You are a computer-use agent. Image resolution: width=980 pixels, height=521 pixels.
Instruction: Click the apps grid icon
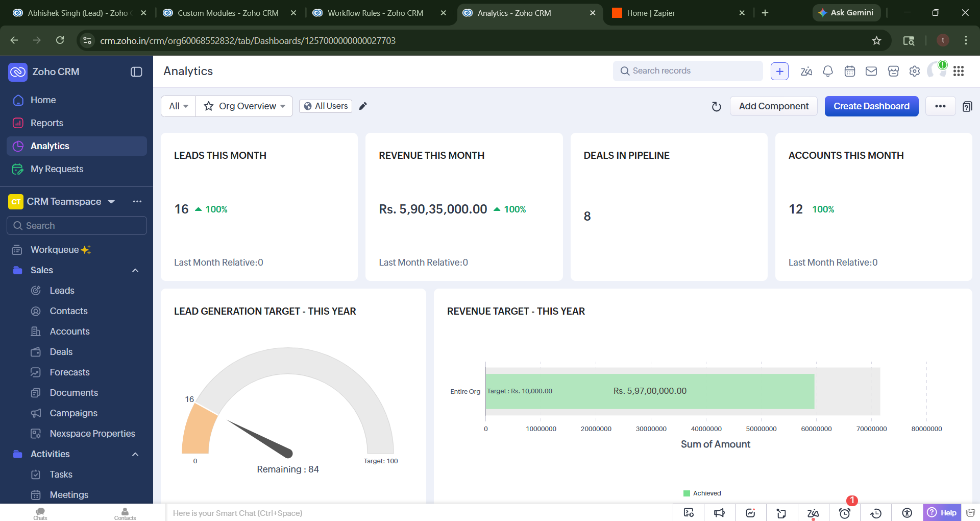959,72
